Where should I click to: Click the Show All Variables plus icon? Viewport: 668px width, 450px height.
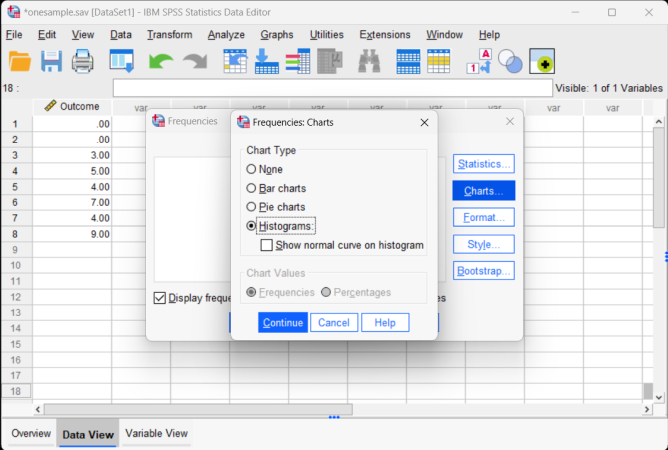(542, 61)
